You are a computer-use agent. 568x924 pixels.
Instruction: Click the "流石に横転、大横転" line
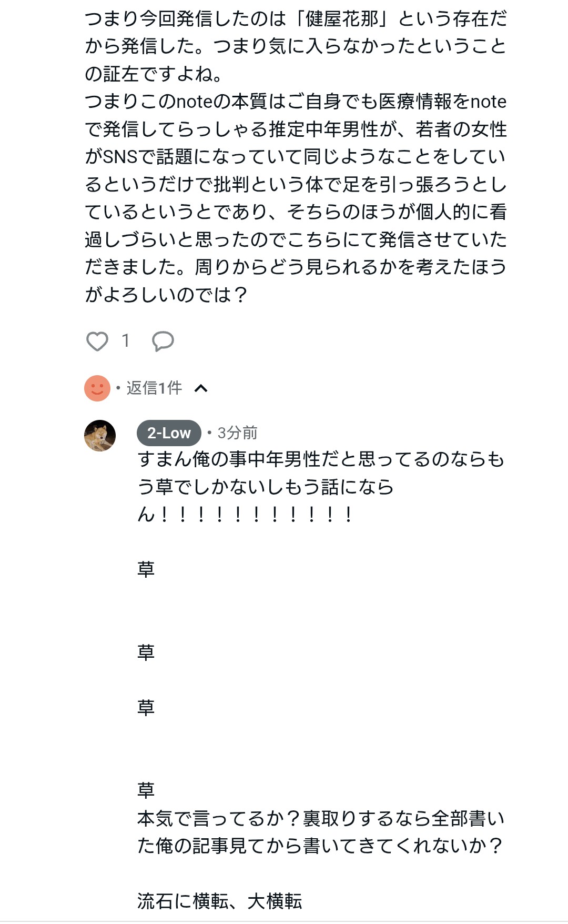point(220,901)
